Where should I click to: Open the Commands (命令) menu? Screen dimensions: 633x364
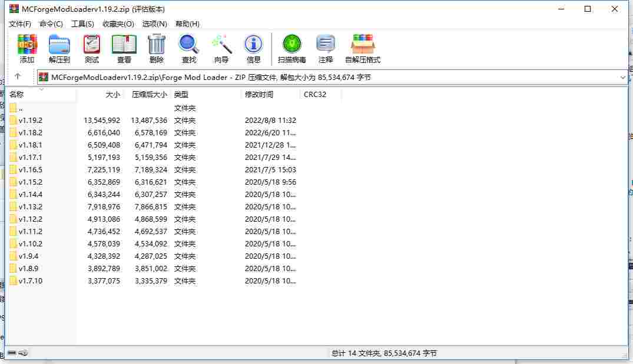click(x=51, y=24)
